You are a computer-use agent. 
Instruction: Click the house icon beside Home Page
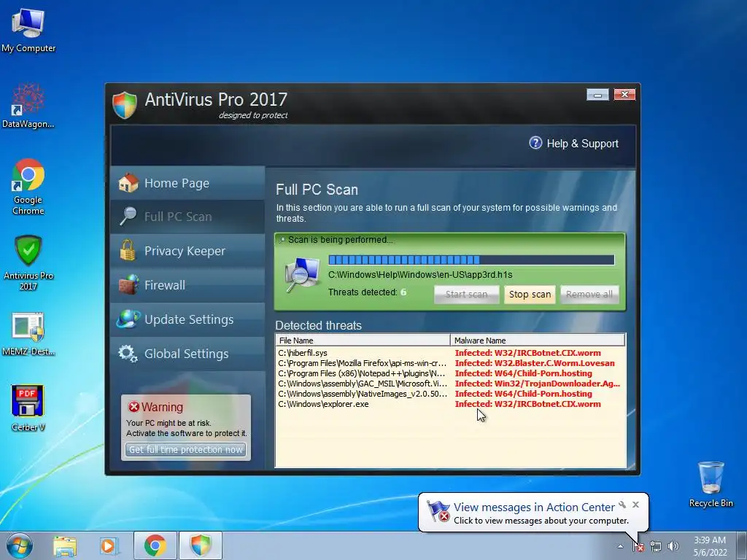[128, 183]
